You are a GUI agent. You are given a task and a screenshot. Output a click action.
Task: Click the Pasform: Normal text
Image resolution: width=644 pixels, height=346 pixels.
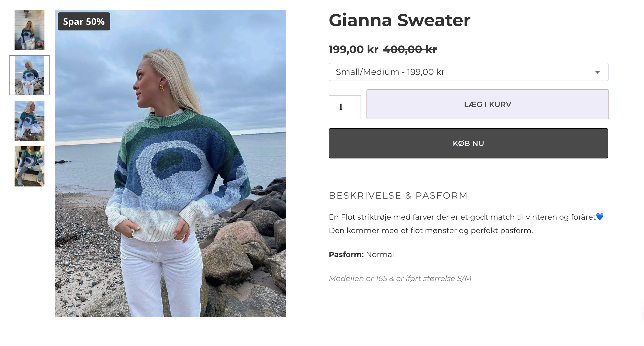(361, 254)
